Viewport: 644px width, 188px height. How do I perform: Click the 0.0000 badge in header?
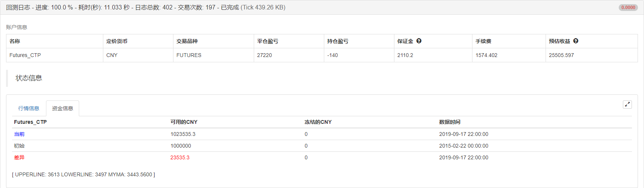pos(628,8)
